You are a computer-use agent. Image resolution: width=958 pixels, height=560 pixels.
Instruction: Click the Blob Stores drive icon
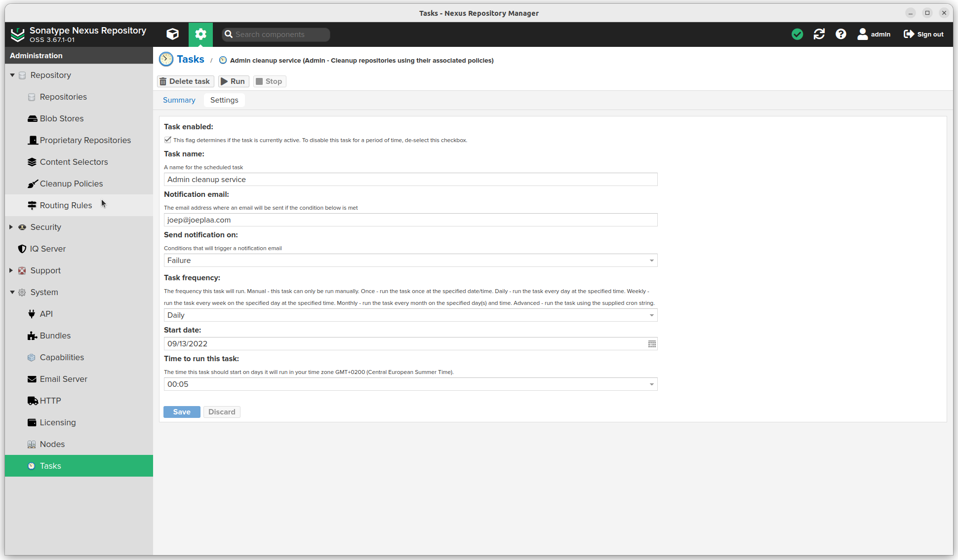32,118
